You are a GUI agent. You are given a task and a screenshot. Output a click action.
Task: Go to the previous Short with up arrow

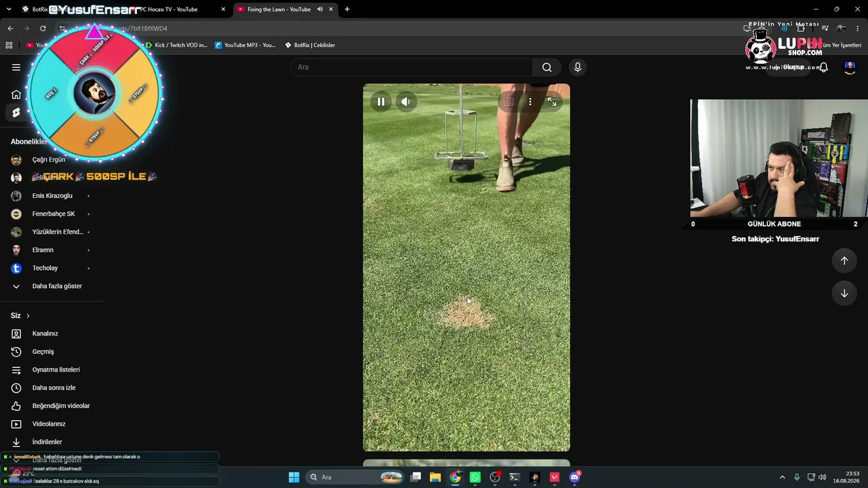coord(844,260)
